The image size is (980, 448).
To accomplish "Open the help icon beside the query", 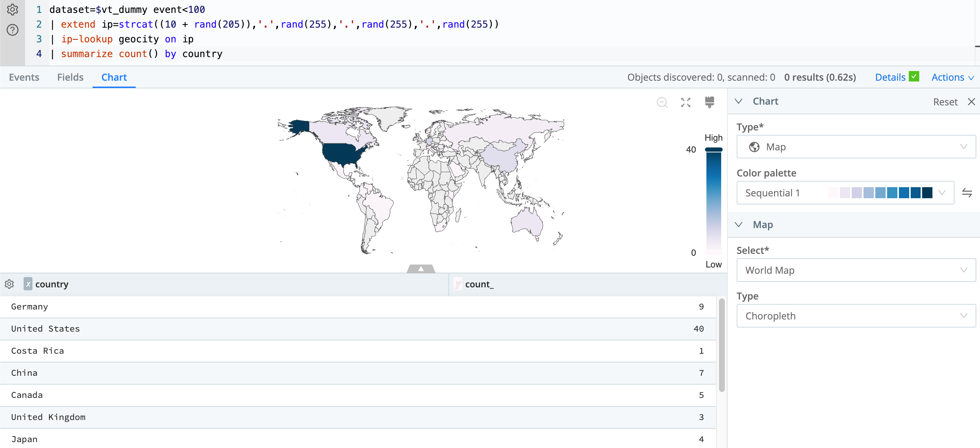I will (12, 30).
